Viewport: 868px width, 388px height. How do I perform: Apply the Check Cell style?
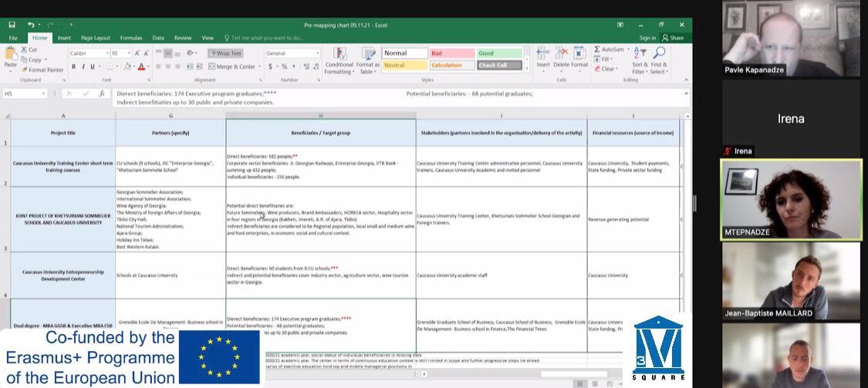pos(499,66)
